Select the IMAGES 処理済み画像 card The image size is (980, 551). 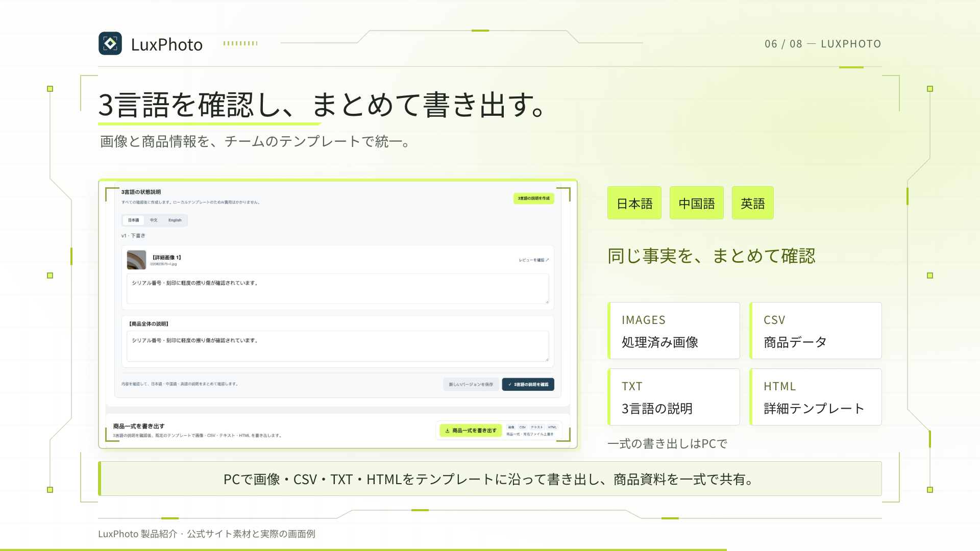pos(674,331)
